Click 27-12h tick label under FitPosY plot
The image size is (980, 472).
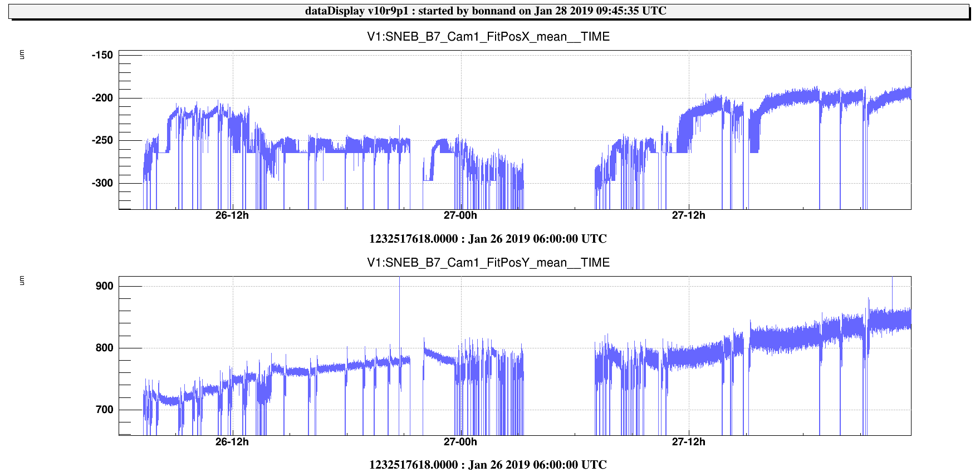pyautogui.click(x=689, y=442)
